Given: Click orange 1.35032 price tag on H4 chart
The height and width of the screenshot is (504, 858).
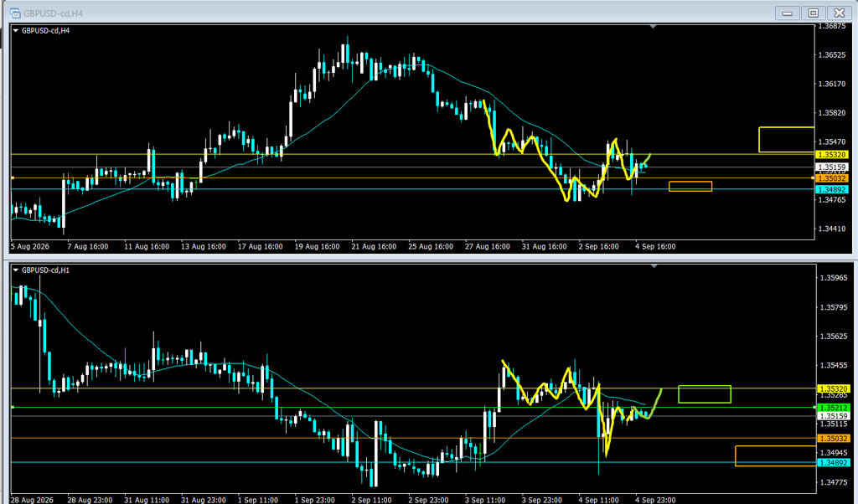Looking at the screenshot, I should click(x=832, y=179).
